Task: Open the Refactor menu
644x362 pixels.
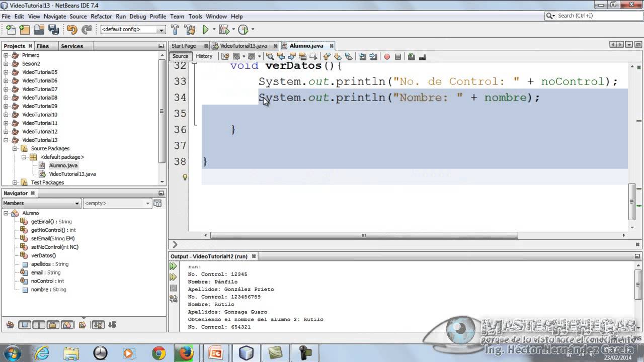Action: (101, 16)
